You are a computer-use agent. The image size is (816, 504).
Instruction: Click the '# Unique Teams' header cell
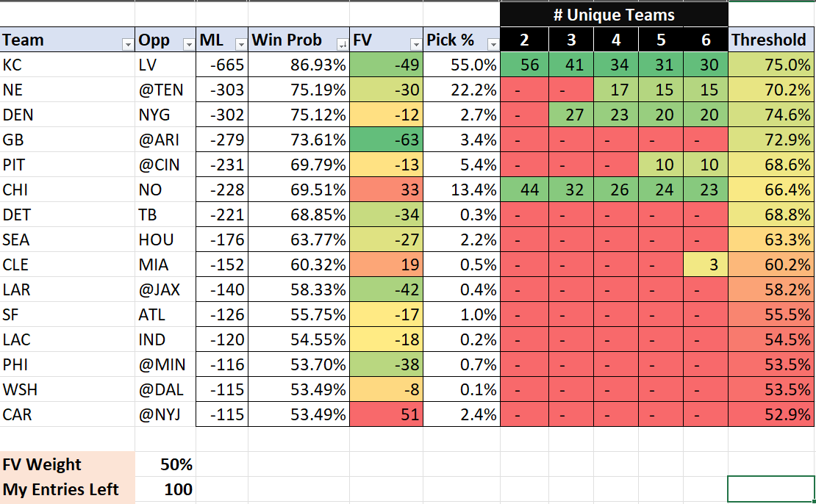tap(614, 14)
